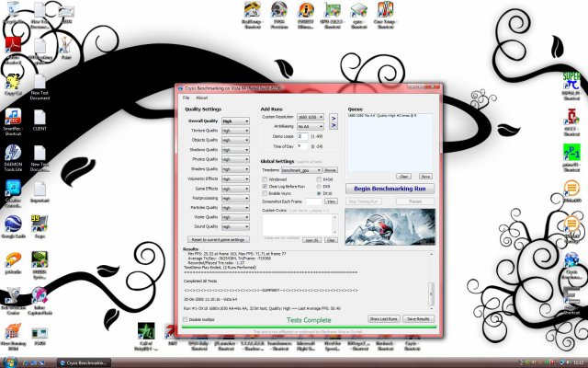Click the Time of Day input field

pos(302,146)
